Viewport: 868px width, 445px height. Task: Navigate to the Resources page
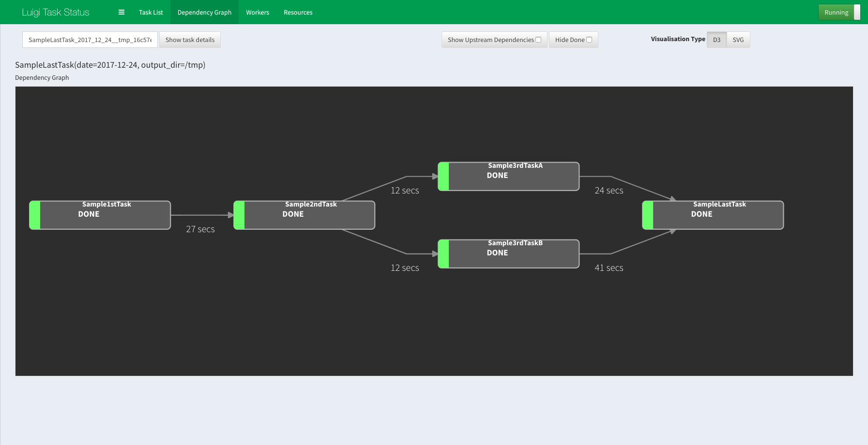[x=298, y=12]
